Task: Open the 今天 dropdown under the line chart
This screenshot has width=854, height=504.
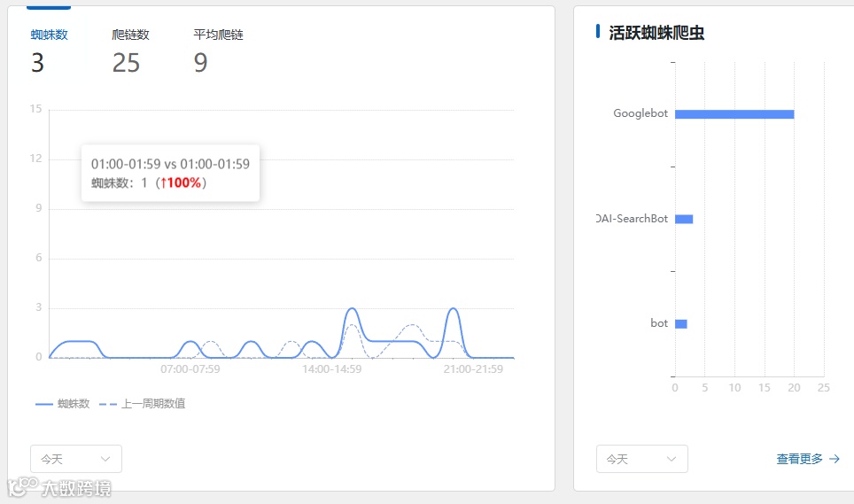Action: pyautogui.click(x=76, y=459)
